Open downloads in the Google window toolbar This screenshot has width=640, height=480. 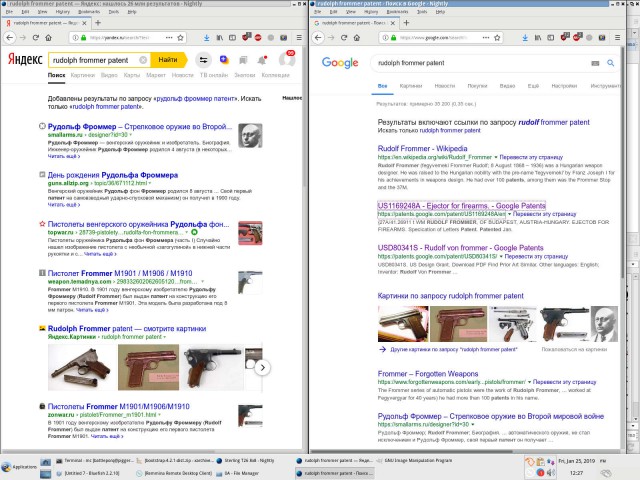point(525,38)
